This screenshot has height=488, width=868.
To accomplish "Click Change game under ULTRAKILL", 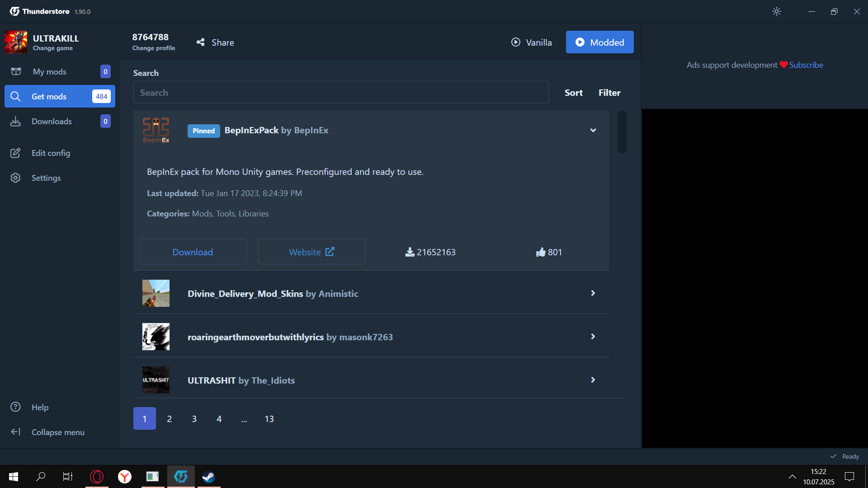I will pos(52,48).
